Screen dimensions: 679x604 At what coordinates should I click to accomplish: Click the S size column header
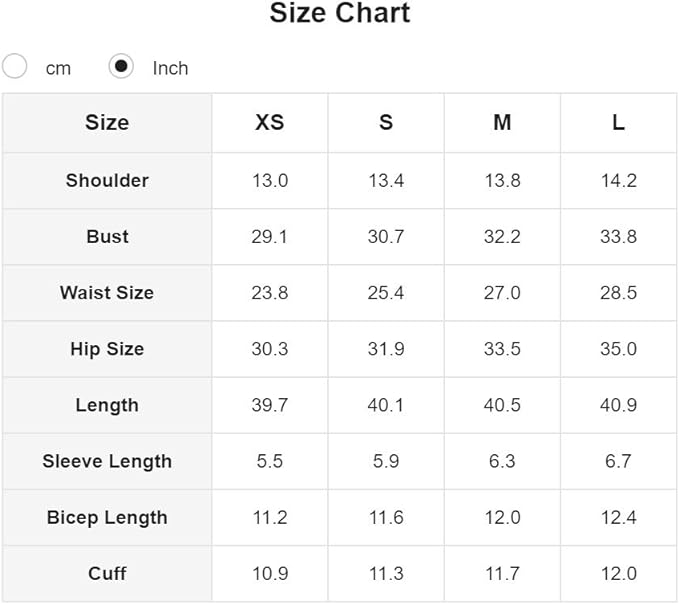pyautogui.click(x=386, y=122)
